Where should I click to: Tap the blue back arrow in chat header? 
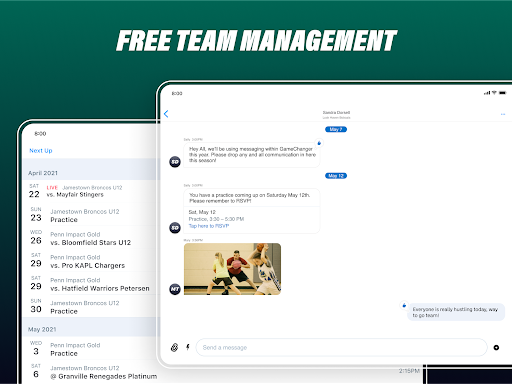pyautogui.click(x=166, y=114)
